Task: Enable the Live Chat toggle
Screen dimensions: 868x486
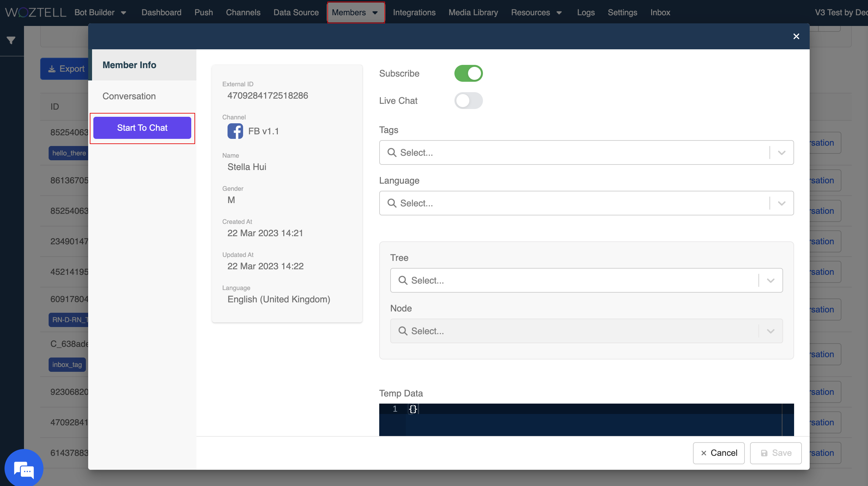Action: (468, 101)
